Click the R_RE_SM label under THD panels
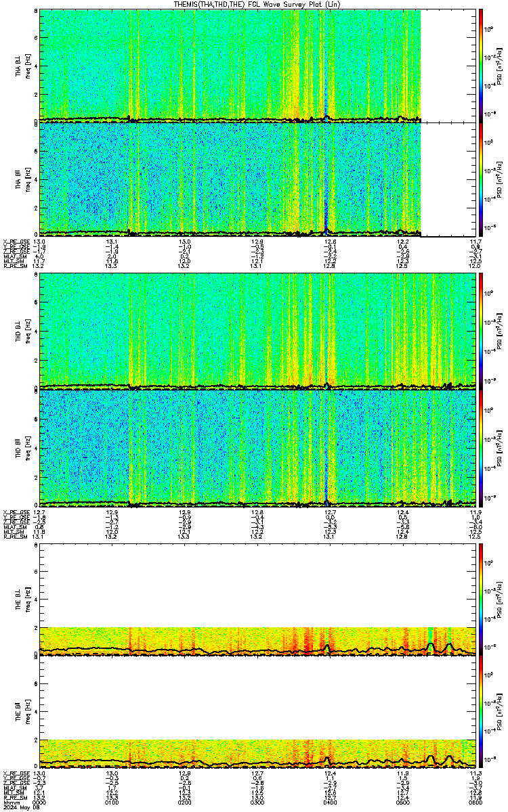Viewport: 508px width, 812px height. click(x=14, y=537)
